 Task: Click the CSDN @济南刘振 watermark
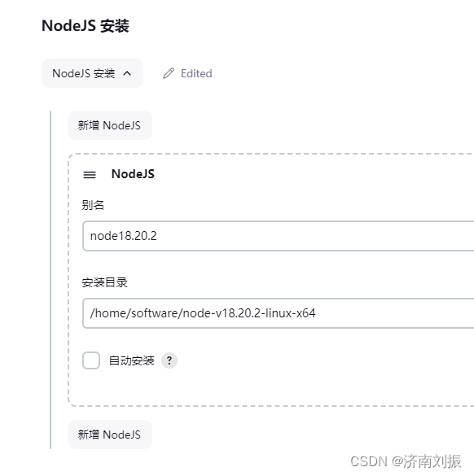click(x=406, y=461)
